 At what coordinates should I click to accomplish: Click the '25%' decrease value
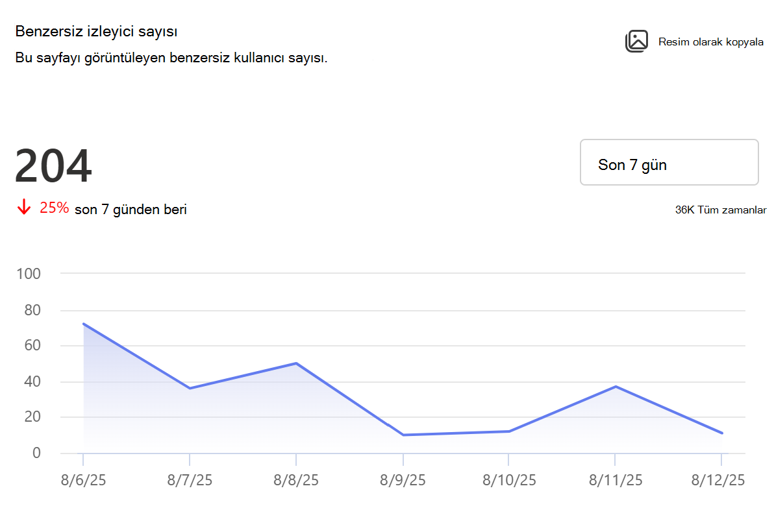(x=55, y=208)
